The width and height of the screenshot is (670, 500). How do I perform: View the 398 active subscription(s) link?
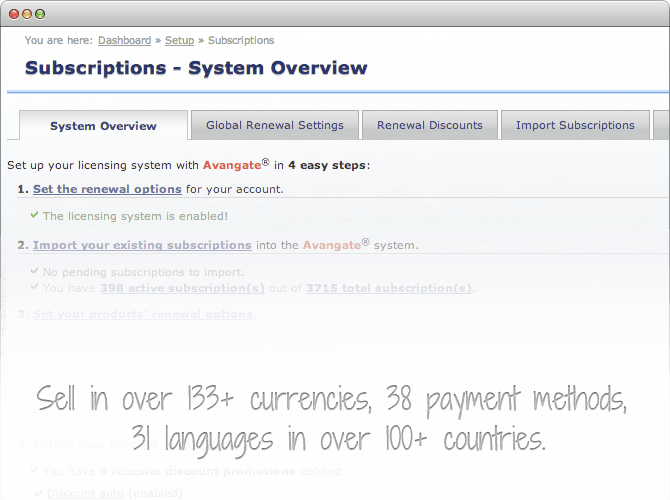click(182, 288)
